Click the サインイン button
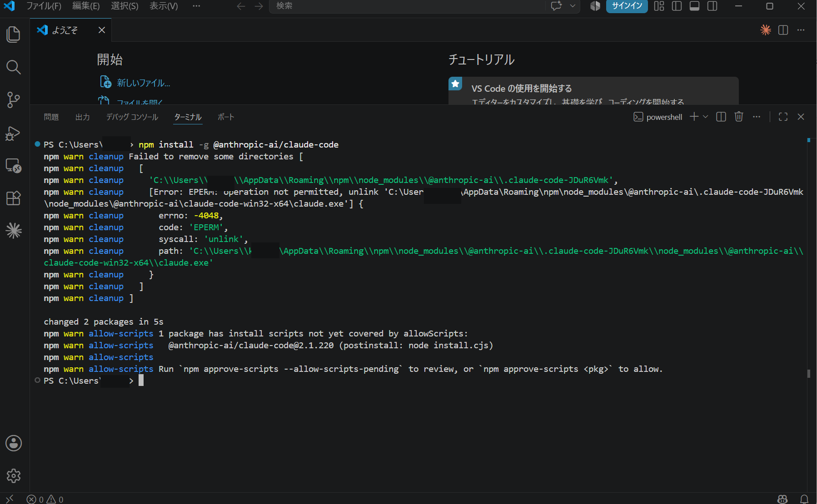Viewport: 817px width, 504px height. 627,6
